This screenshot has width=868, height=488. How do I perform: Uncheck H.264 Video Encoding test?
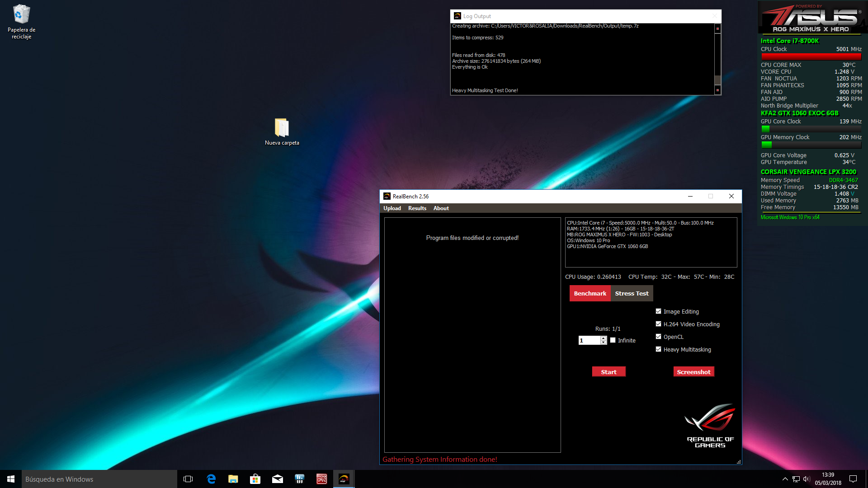coord(658,324)
